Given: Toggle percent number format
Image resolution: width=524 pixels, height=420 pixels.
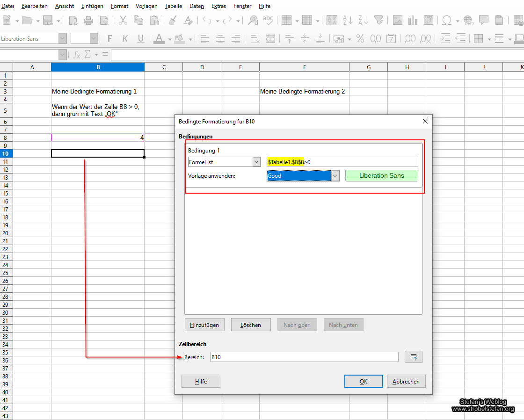Looking at the screenshot, I should tap(360, 38).
